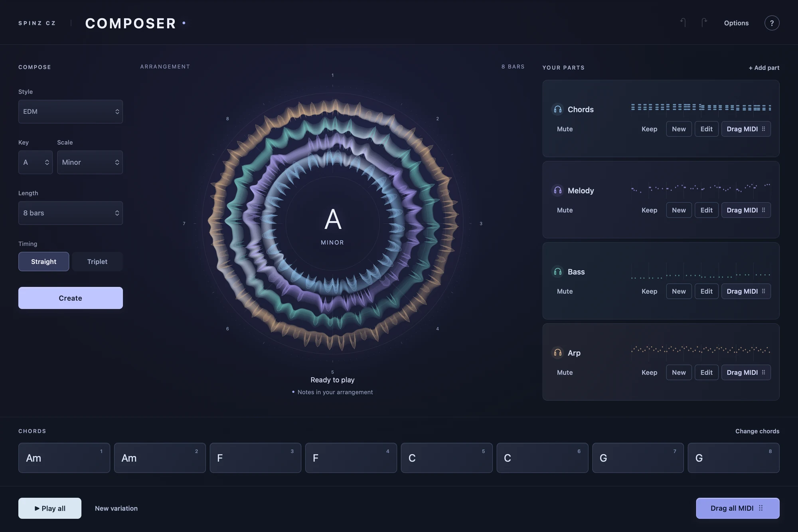
Task: Edit the Melody part
Action: coord(706,210)
